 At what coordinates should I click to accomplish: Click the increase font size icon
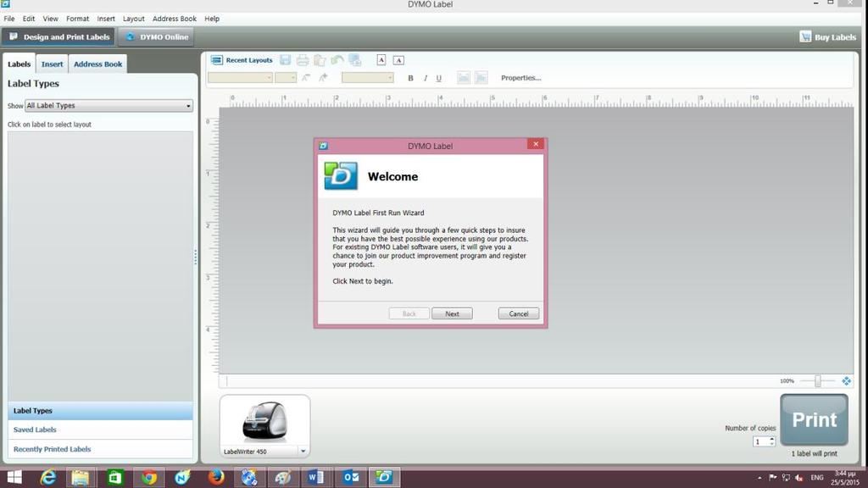(323, 78)
